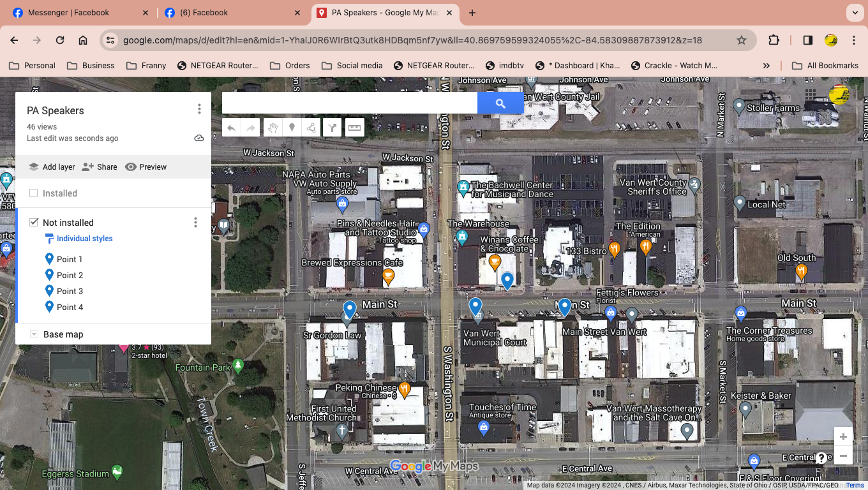Open the Terms link at map bottom
Viewport: 868px width, 490px height.
(855, 486)
